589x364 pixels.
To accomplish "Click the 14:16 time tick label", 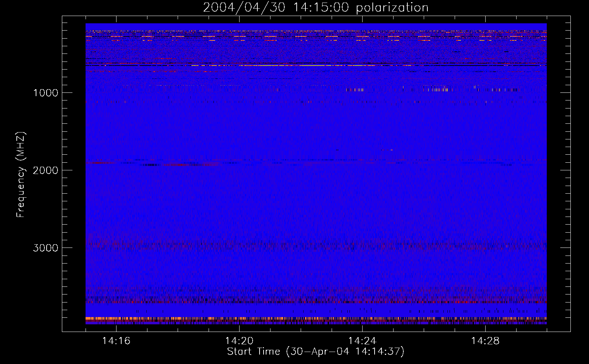I will [116, 341].
